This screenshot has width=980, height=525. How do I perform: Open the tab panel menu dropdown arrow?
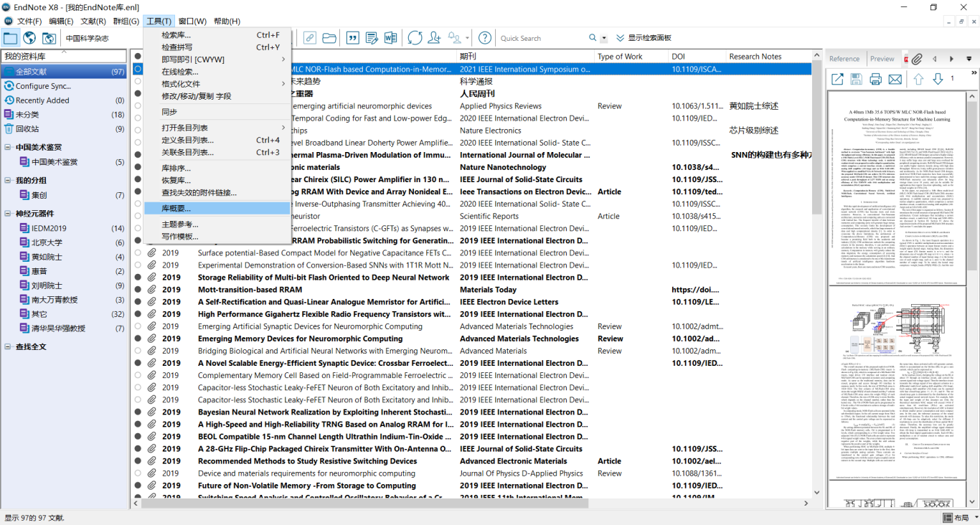[969, 59]
